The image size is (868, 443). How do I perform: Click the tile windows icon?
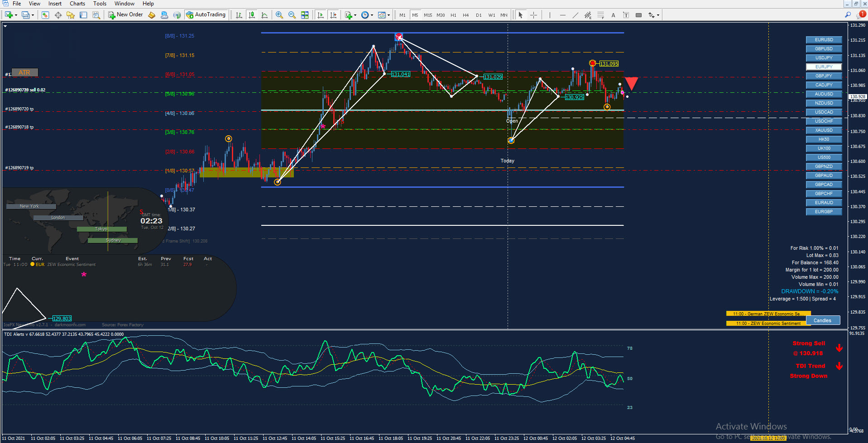point(305,15)
